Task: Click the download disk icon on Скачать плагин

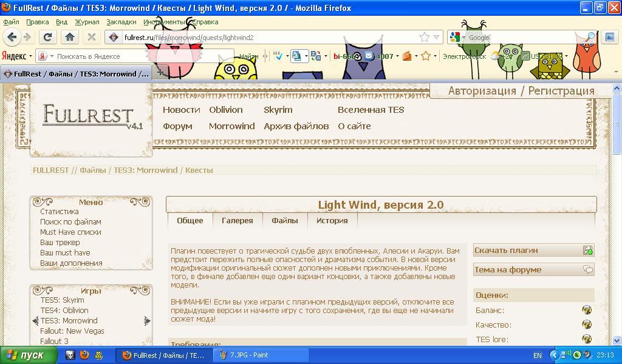Action: 588,251
